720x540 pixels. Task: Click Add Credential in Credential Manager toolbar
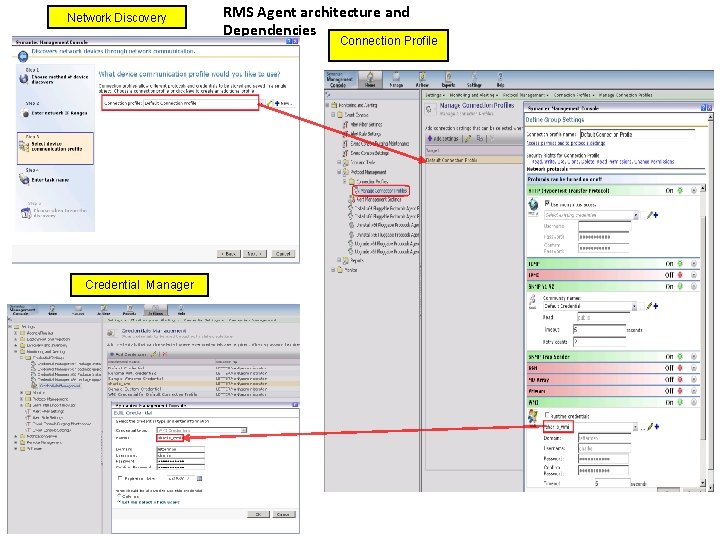click(129, 354)
